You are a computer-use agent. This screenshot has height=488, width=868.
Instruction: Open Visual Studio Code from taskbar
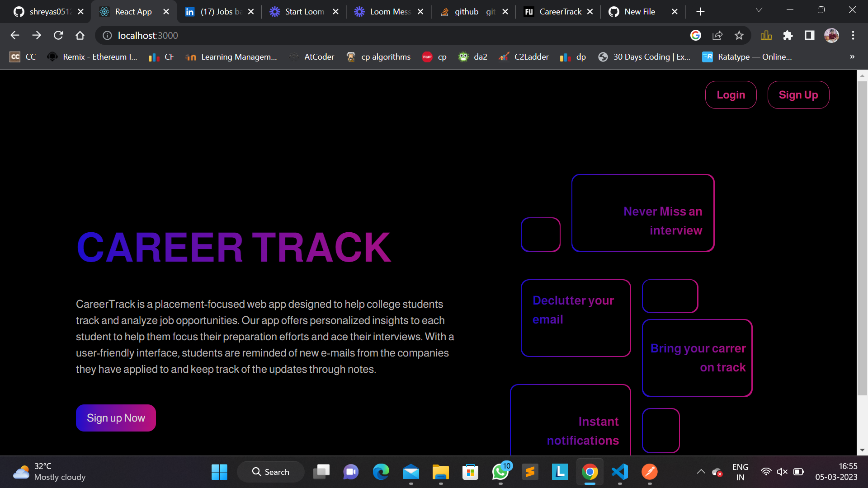point(620,472)
